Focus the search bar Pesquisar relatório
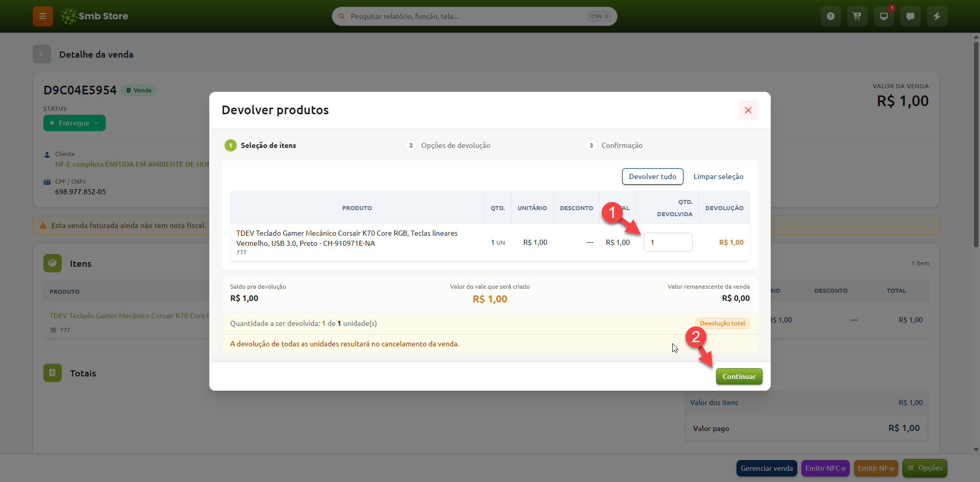980x482 pixels. coord(475,16)
